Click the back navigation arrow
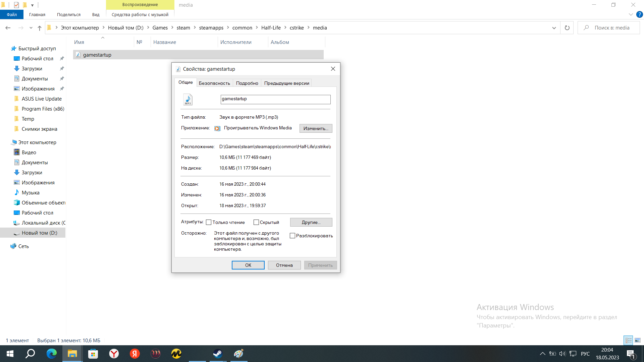 8,28
